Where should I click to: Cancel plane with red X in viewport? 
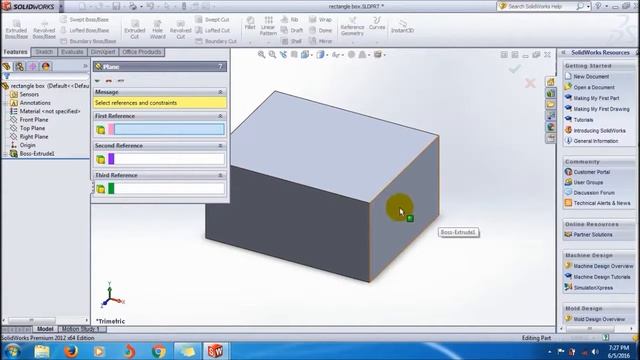pos(530,83)
